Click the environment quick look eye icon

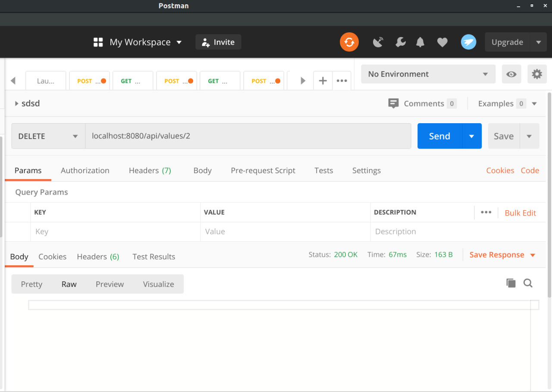(511, 74)
